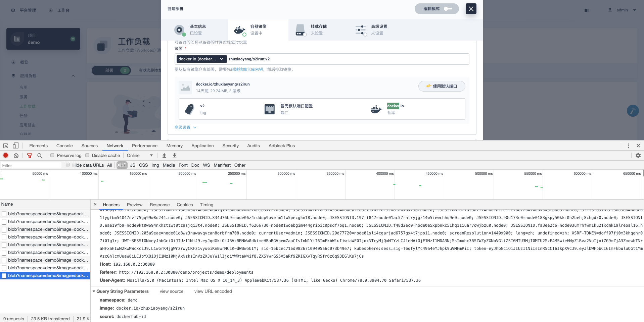The height and width of the screenshot is (322, 644).
Task: Switch to the Preview tab in DevTools
Action: [134, 205]
